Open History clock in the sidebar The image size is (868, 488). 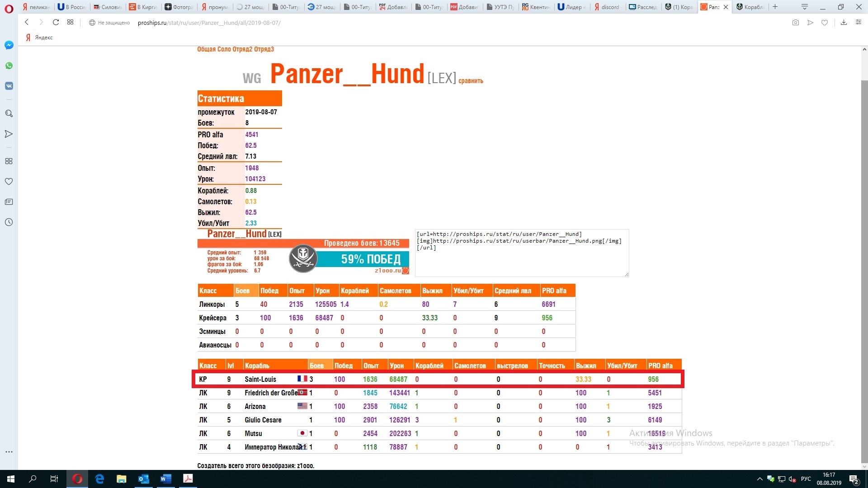[x=9, y=222]
